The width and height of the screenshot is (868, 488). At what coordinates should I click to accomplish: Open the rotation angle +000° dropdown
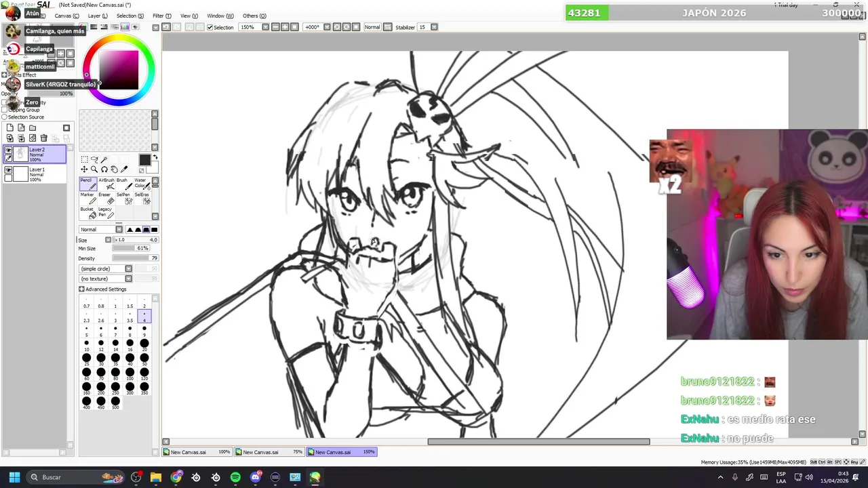point(327,27)
